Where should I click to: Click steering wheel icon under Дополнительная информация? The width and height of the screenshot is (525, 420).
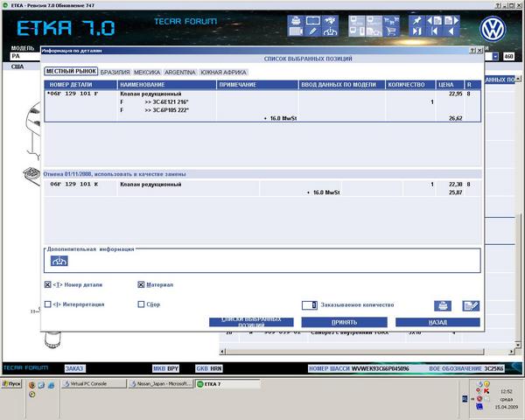tap(59, 261)
